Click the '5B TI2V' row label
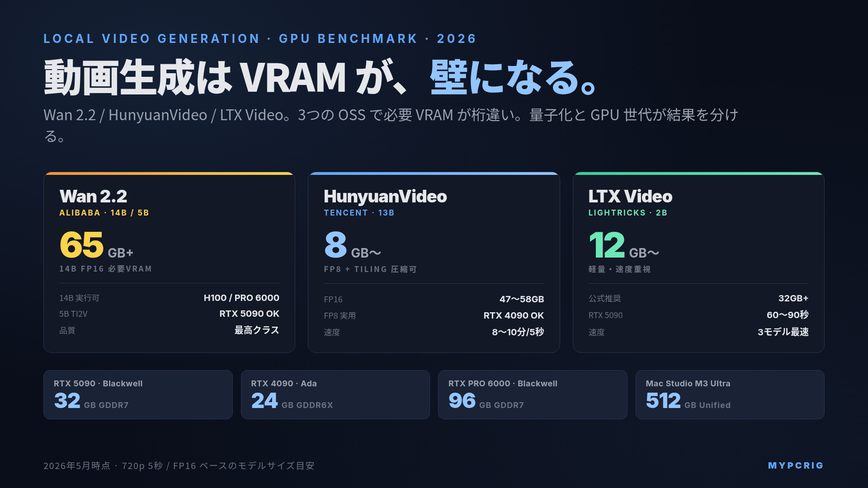This screenshot has width=868, height=488. click(x=73, y=314)
